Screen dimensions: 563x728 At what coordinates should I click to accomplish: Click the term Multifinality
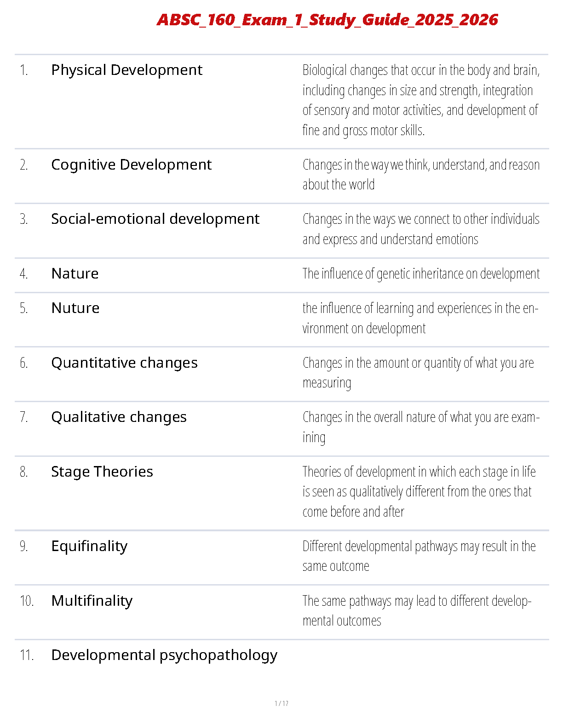click(x=92, y=601)
